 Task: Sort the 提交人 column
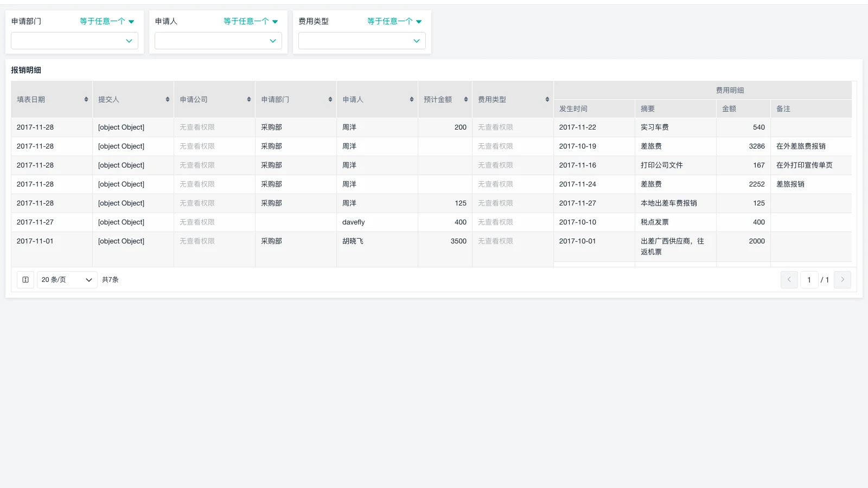(167, 99)
